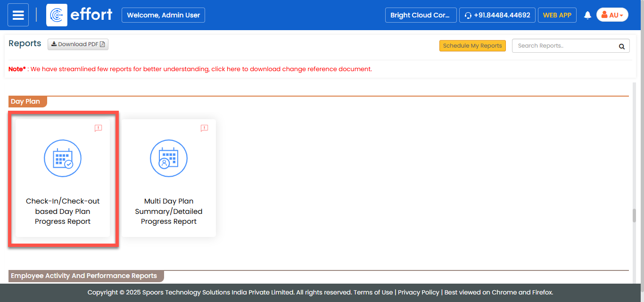Click the search magnifier icon
Viewport: 644px width, 302px height.
621,46
